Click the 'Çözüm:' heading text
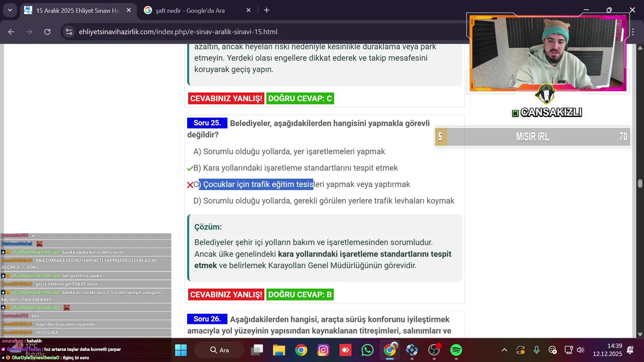Screen dimensions: 644x362 click(208, 227)
